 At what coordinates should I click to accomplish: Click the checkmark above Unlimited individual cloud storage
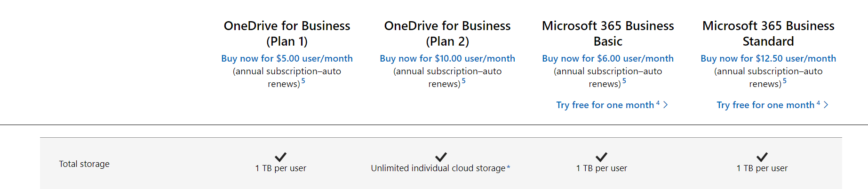(x=441, y=157)
